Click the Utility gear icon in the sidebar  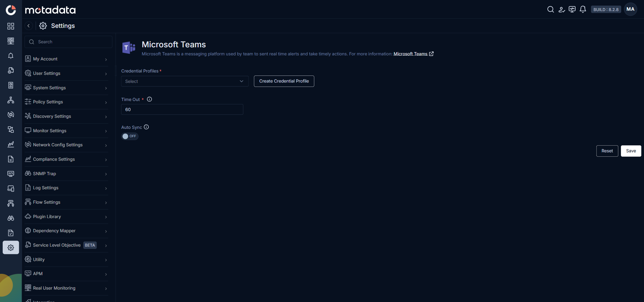pos(28,259)
